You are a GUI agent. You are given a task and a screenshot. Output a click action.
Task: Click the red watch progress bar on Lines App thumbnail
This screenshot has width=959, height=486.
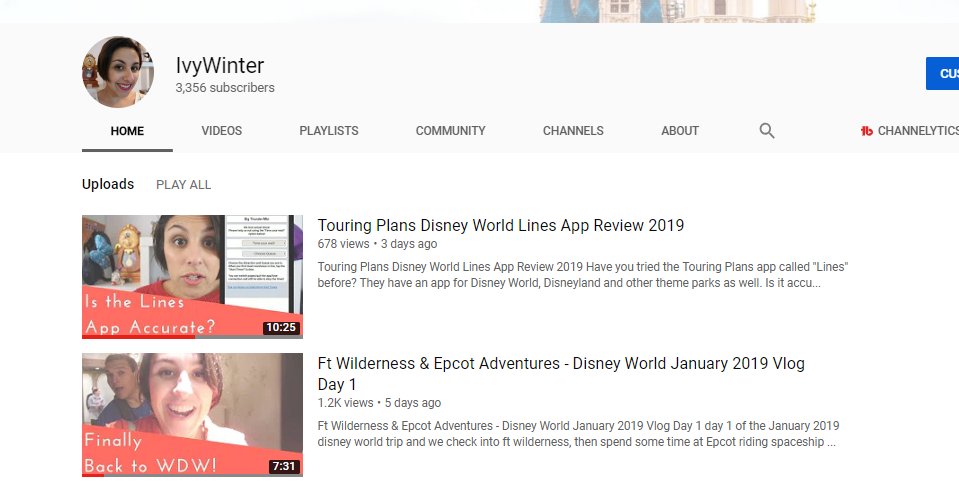pos(138,337)
